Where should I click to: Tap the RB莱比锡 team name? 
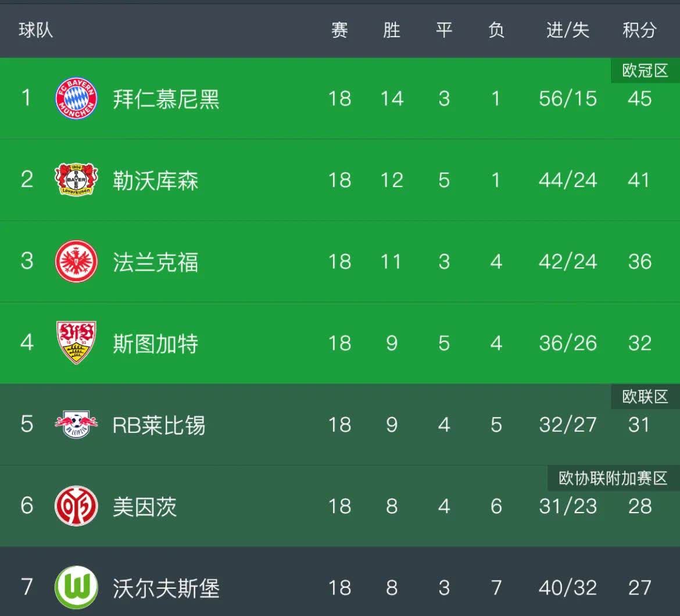click(x=159, y=425)
